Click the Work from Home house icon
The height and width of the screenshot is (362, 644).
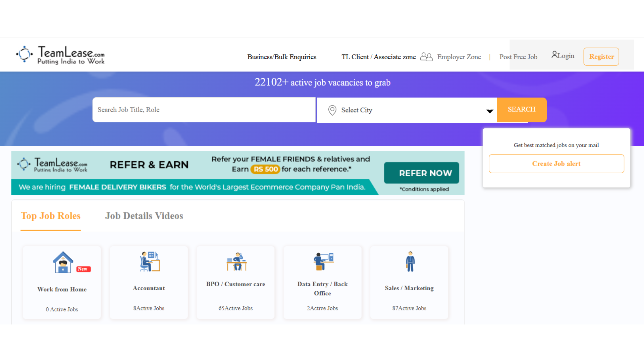pyautogui.click(x=63, y=262)
